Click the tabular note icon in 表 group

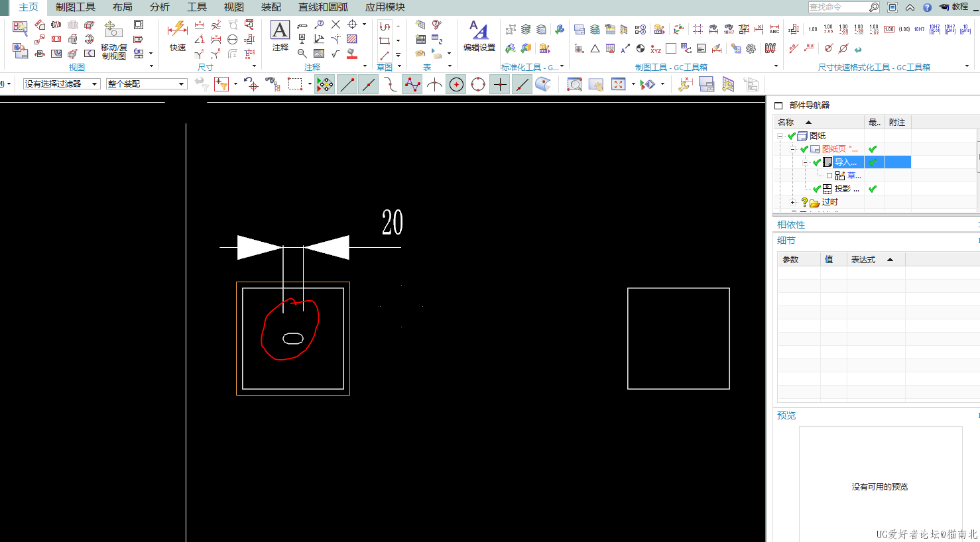coord(420,39)
